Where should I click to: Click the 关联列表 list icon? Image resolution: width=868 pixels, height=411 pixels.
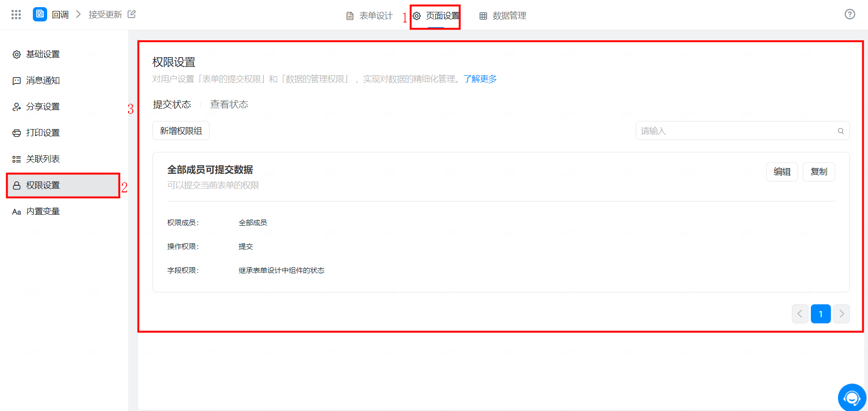(17, 159)
